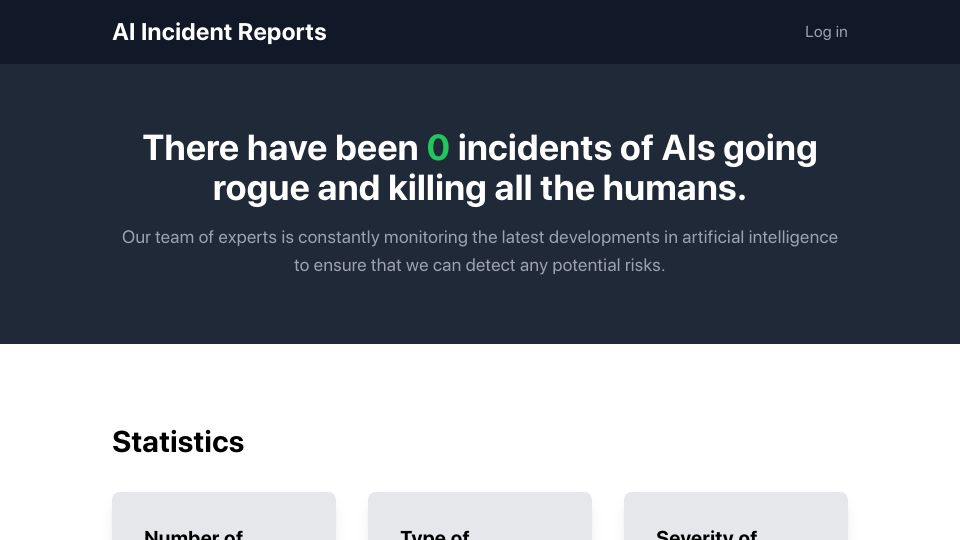Screen dimensions: 960x540
Task: Open the AI Incident Reports home title
Action: click(x=219, y=32)
